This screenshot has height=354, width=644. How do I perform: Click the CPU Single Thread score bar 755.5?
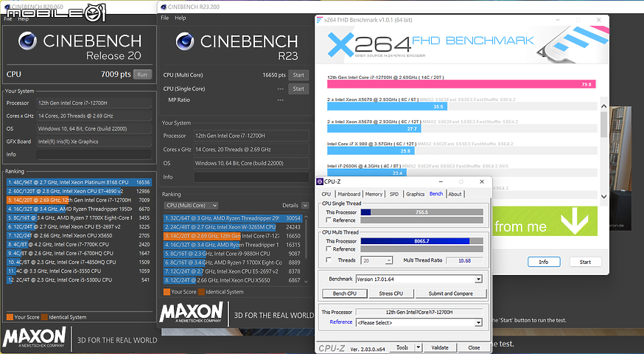pyautogui.click(x=421, y=212)
